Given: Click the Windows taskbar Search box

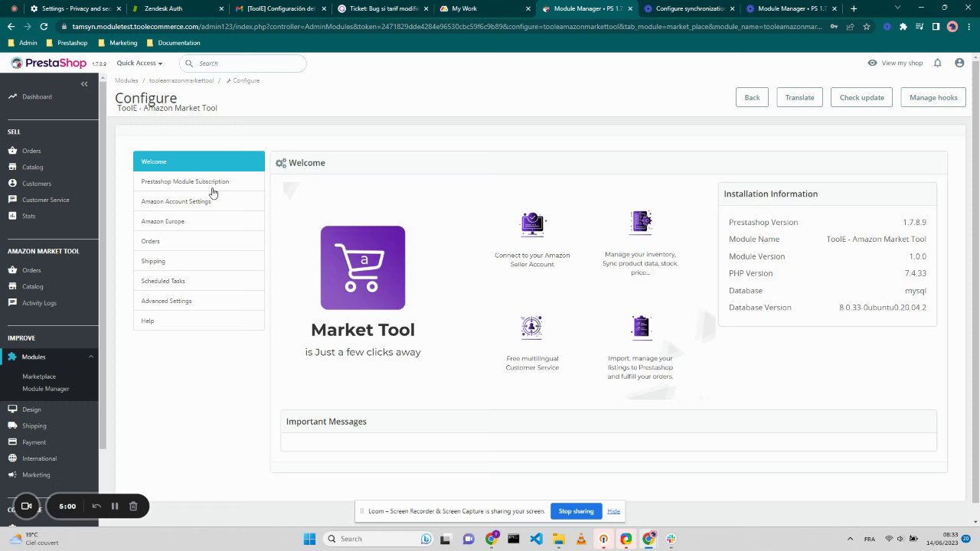Looking at the screenshot, I should coord(377,539).
